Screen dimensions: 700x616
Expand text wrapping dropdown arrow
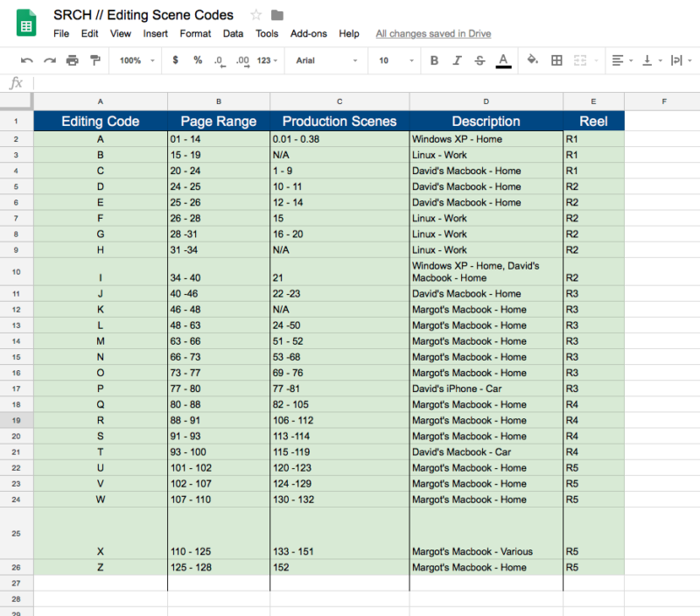coord(689,60)
